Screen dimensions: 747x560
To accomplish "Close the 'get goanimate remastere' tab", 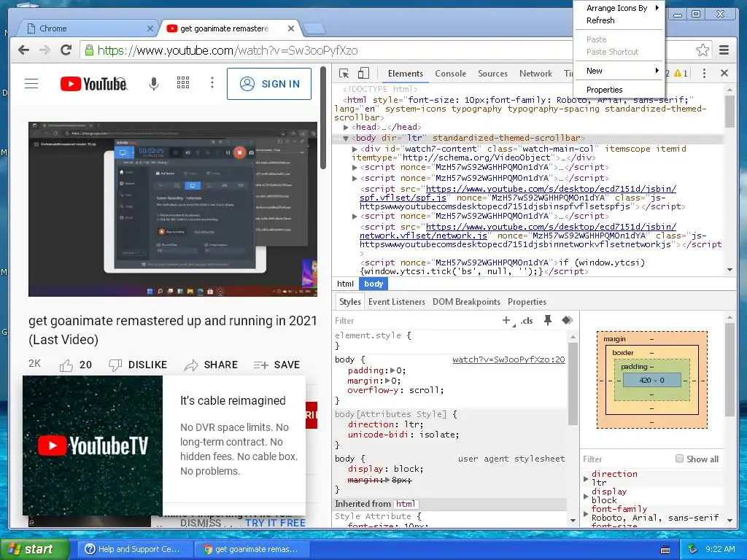I will [x=291, y=28].
